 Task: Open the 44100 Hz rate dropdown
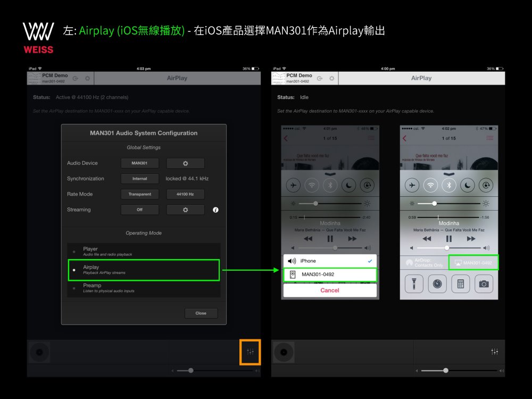[185, 194]
